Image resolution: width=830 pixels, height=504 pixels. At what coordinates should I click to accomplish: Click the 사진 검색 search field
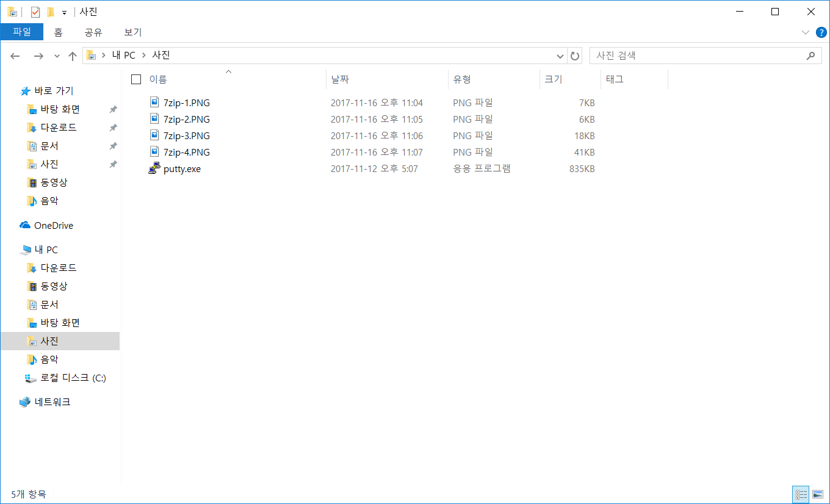696,56
